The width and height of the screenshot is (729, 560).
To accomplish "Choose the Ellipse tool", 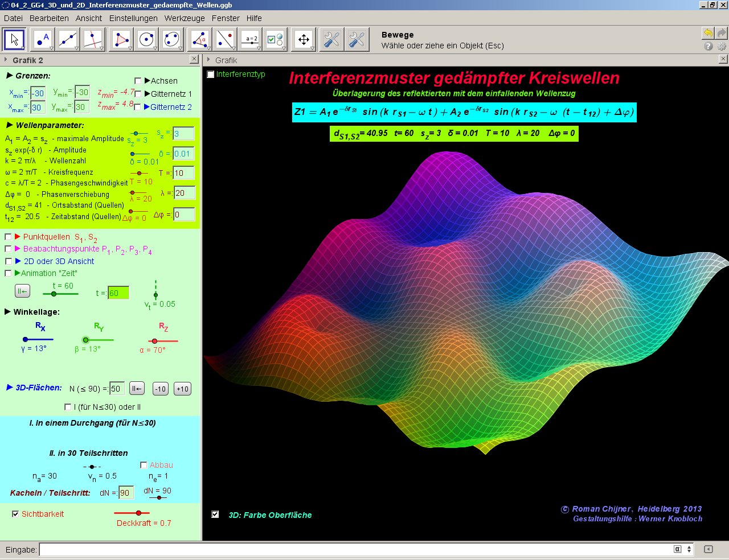I will (171, 40).
